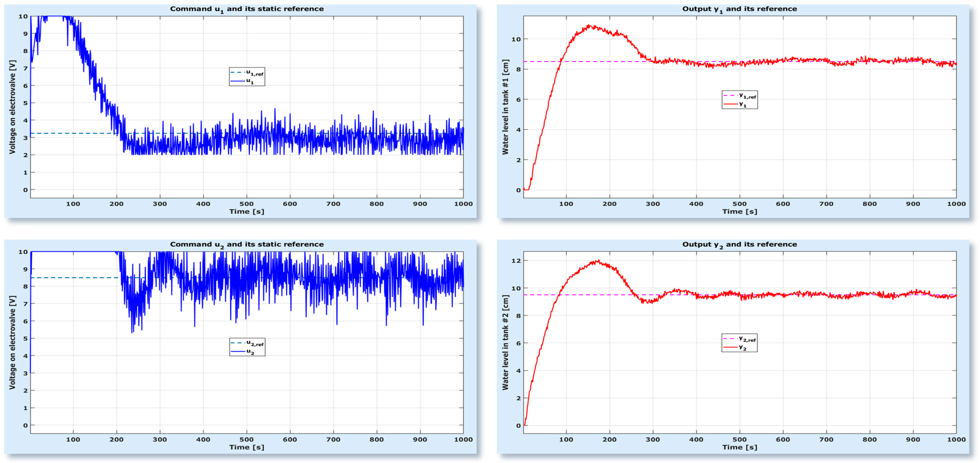Click y-axis tick "6" in Output y1 plot

pos(518,100)
